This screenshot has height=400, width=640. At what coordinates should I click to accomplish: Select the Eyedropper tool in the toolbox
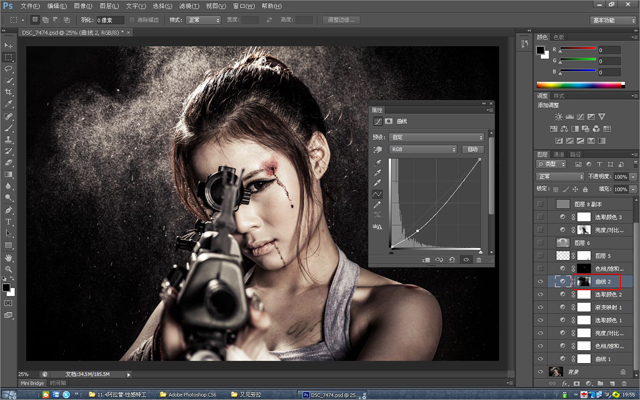[9, 104]
